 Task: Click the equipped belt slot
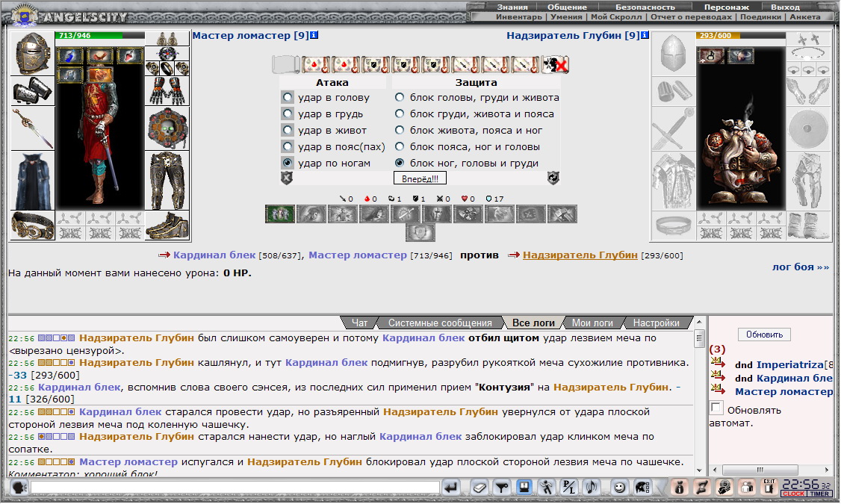[32, 225]
